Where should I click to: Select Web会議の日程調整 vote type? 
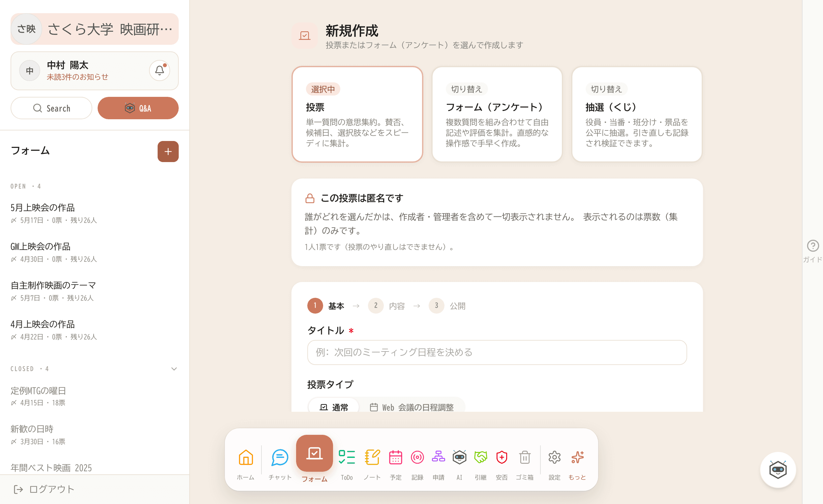click(x=411, y=407)
